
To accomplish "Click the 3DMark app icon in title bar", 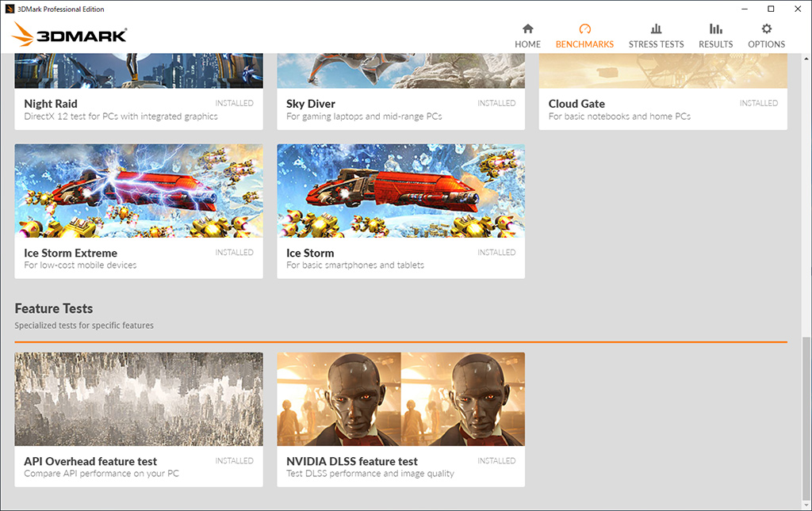I will click(10, 9).
